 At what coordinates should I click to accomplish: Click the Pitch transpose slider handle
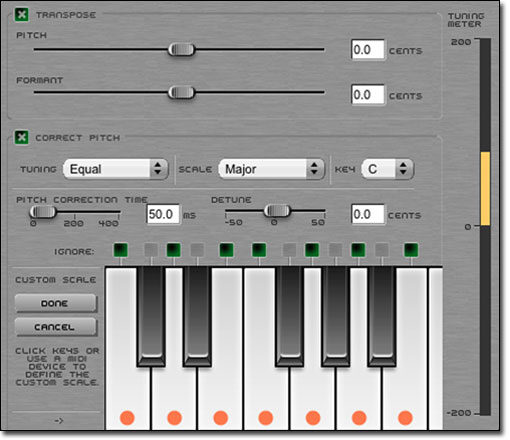pos(181,50)
